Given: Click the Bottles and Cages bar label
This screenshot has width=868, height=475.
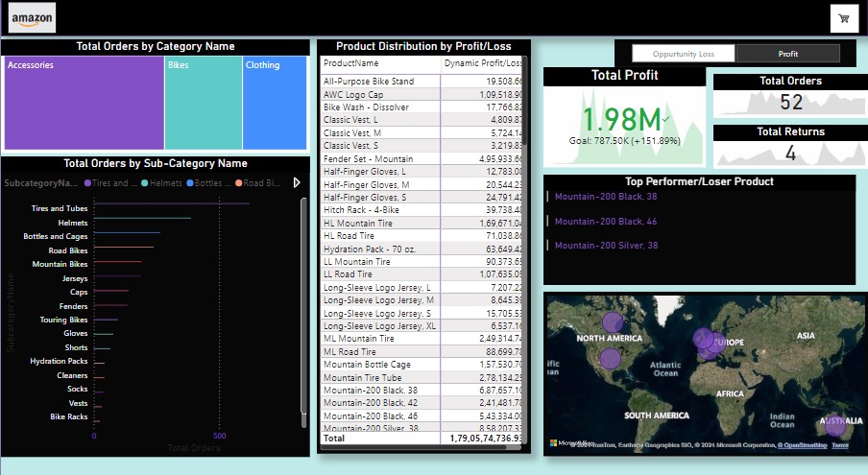Looking at the screenshot, I should tap(56, 236).
